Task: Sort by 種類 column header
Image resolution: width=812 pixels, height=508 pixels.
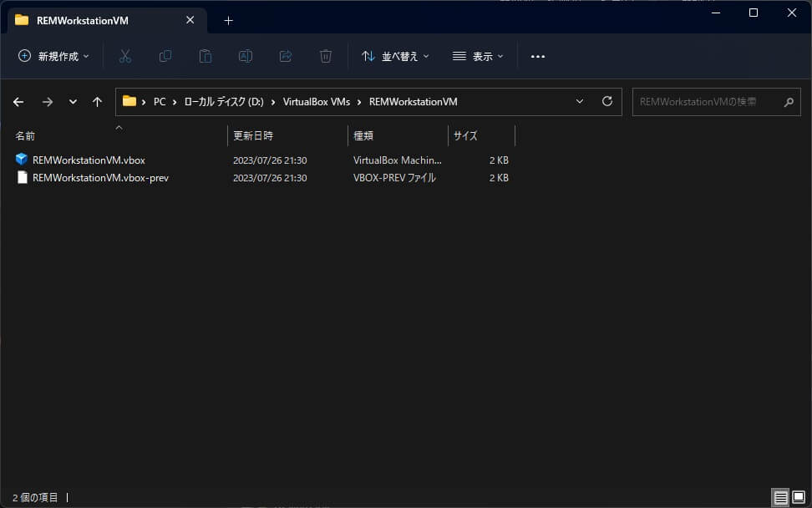Action: click(x=363, y=135)
